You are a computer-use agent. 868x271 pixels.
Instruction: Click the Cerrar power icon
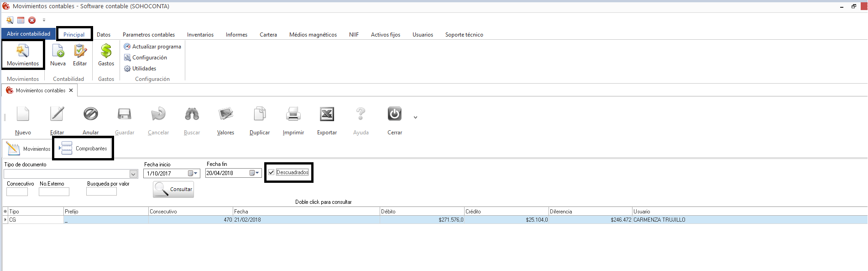tap(394, 114)
